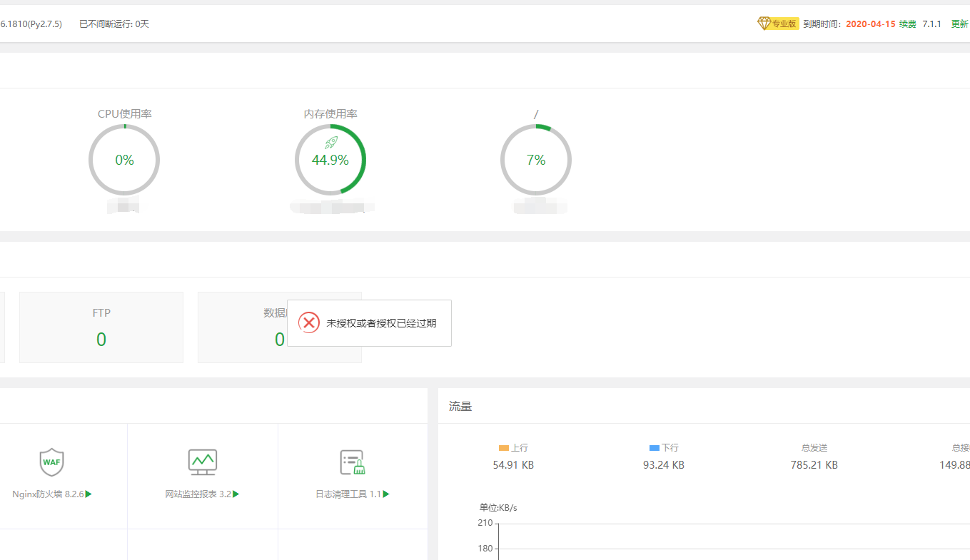The height and width of the screenshot is (560, 970).
Task: Click the CPU使用率 0% gauge
Action: click(x=124, y=160)
